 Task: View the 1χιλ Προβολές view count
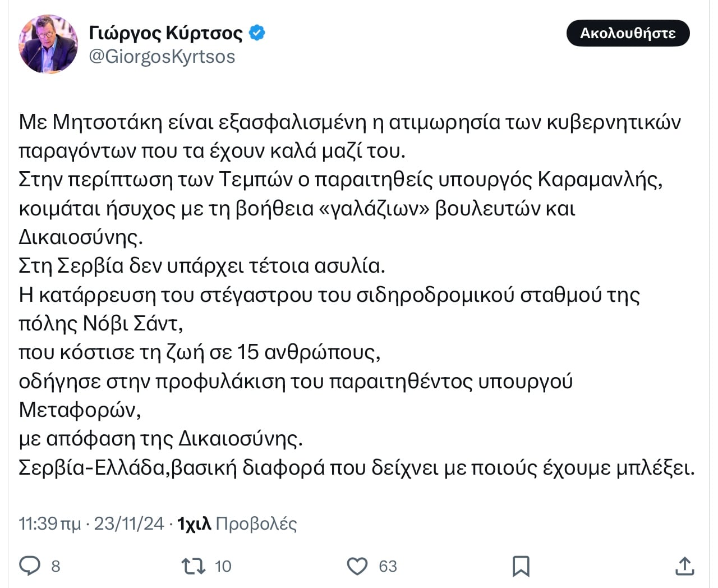(x=237, y=523)
